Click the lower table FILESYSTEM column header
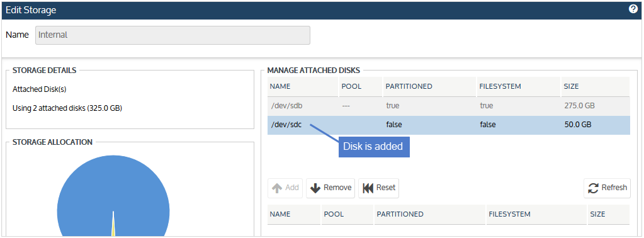This screenshot has width=644, height=238. (x=536, y=215)
